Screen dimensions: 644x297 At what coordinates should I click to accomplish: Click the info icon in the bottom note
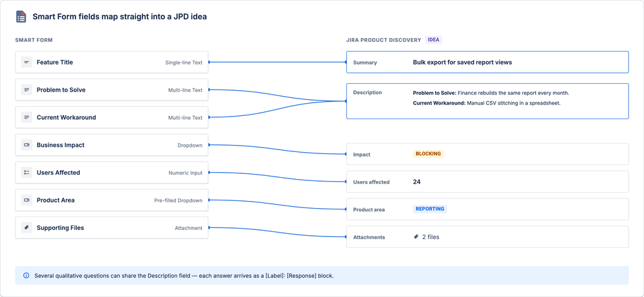26,276
